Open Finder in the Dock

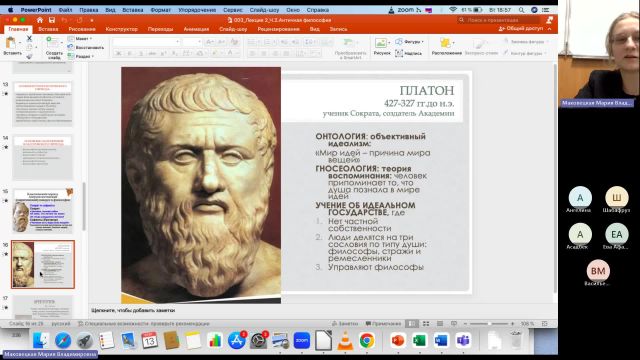[x=41, y=340]
